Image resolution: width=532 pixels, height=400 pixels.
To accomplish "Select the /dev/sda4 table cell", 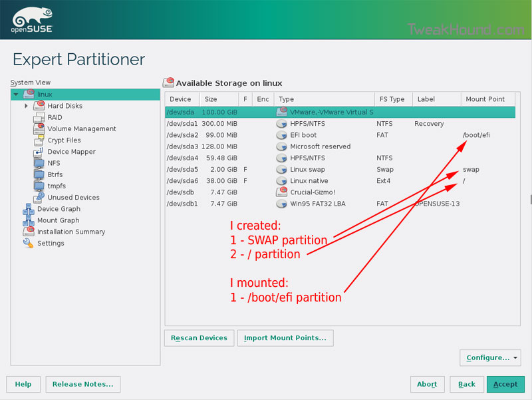I will point(182,158).
